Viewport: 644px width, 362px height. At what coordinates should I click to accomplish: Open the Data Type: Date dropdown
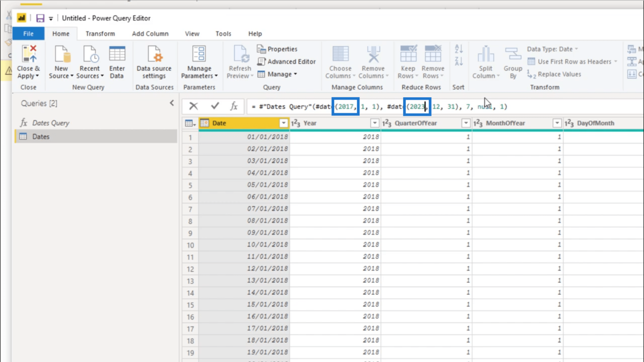[552, 49]
